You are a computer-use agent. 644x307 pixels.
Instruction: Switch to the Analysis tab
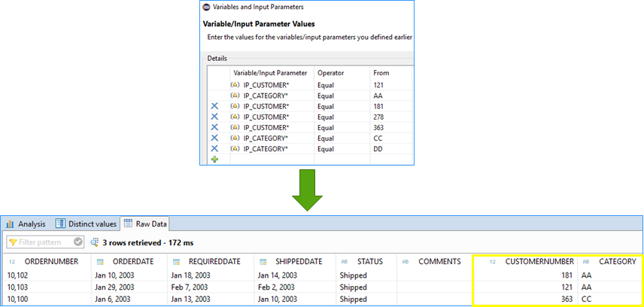tap(26, 223)
